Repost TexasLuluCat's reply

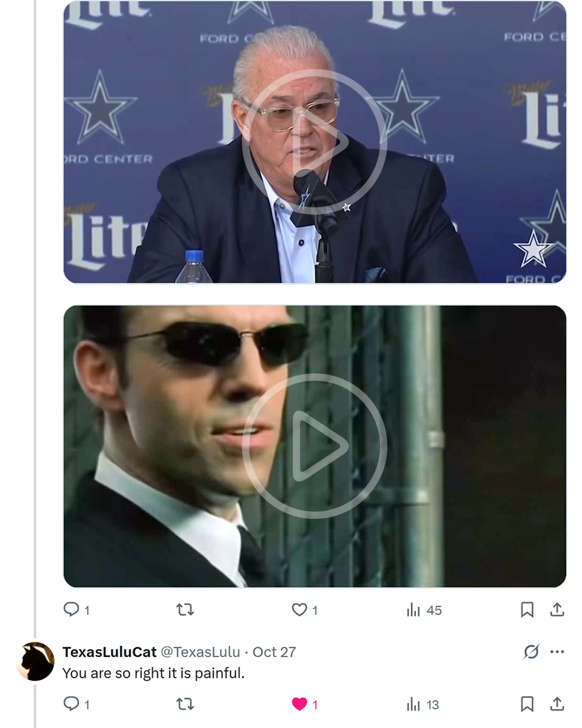tap(185, 704)
